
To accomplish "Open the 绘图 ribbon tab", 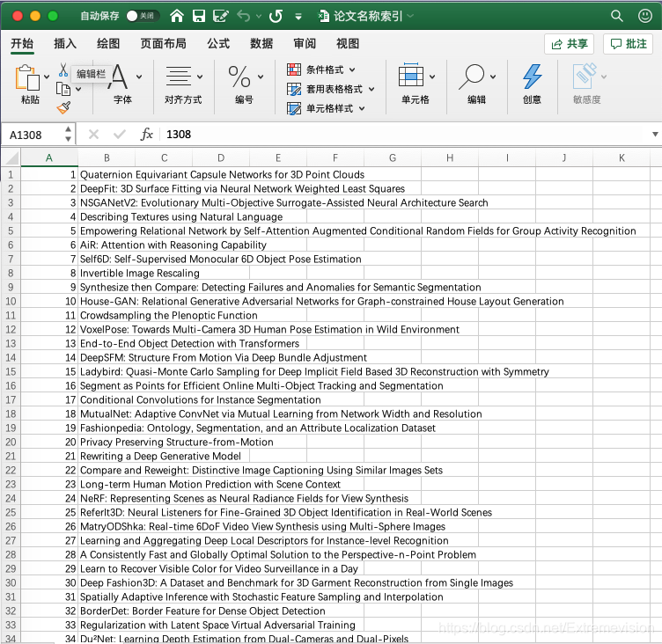I will (108, 43).
